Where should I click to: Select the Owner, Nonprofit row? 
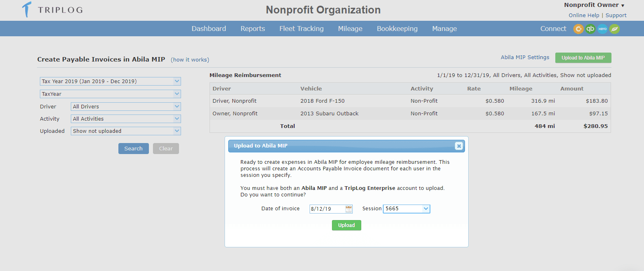click(x=410, y=113)
